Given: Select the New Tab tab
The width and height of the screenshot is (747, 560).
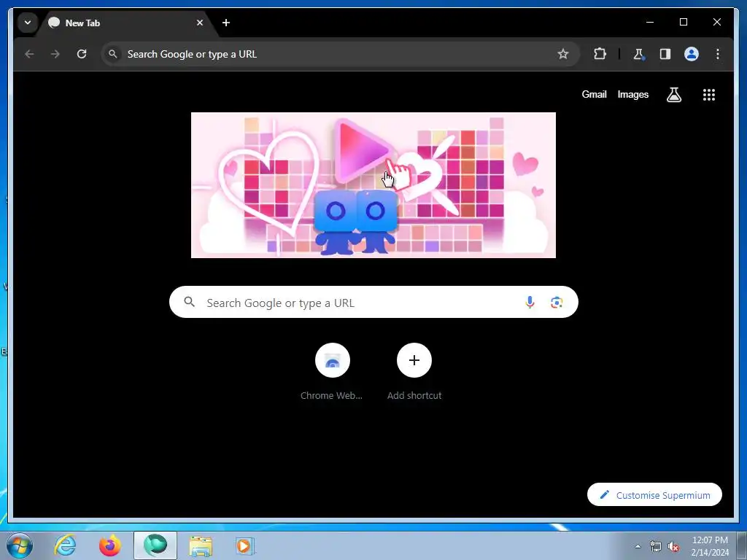Looking at the screenshot, I should [x=127, y=23].
